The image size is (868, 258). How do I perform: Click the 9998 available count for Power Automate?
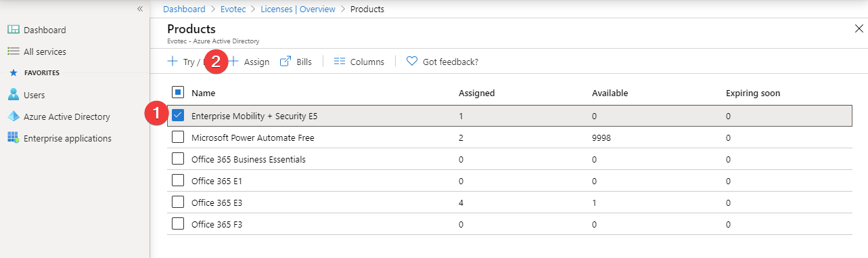601,137
